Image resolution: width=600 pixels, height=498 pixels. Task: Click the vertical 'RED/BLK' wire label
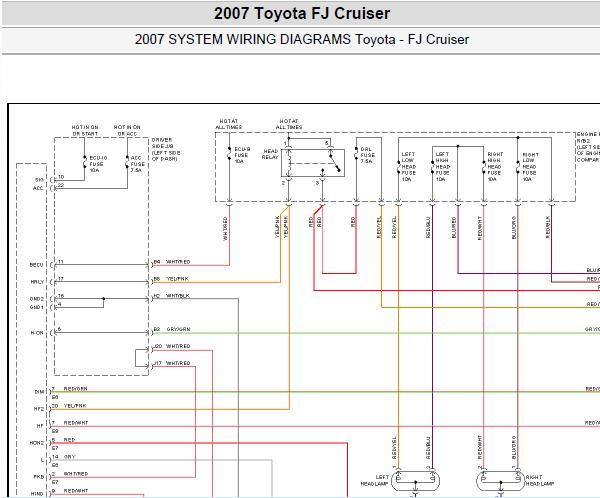[x=548, y=227]
